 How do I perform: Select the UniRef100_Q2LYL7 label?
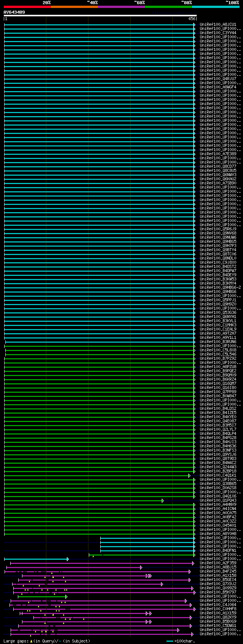point(218,430)
